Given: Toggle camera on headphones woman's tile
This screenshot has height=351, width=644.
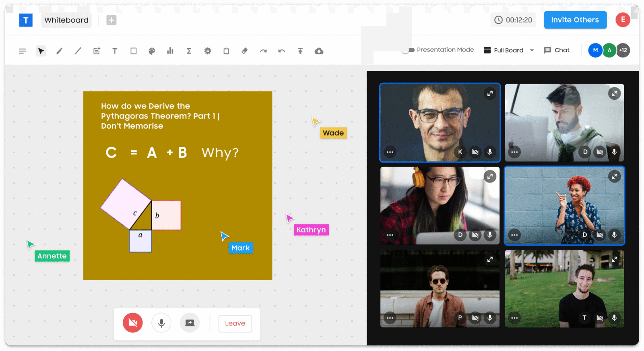Looking at the screenshot, I should [475, 235].
